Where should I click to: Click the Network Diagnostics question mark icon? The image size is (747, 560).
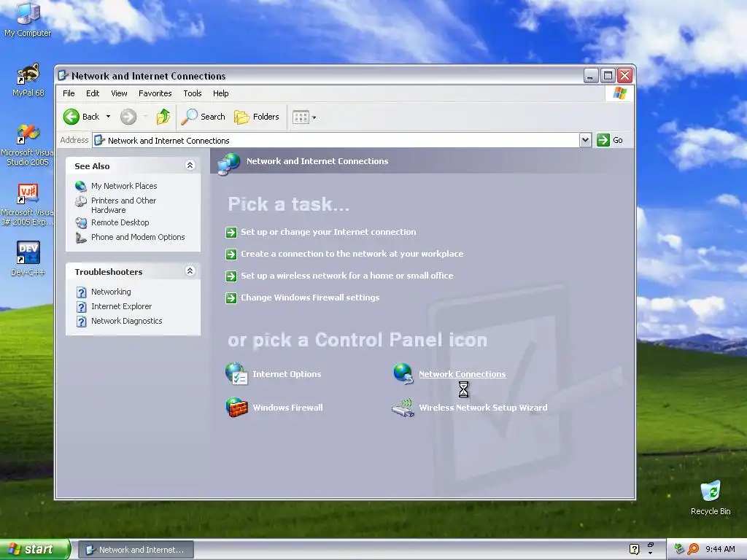click(x=82, y=322)
